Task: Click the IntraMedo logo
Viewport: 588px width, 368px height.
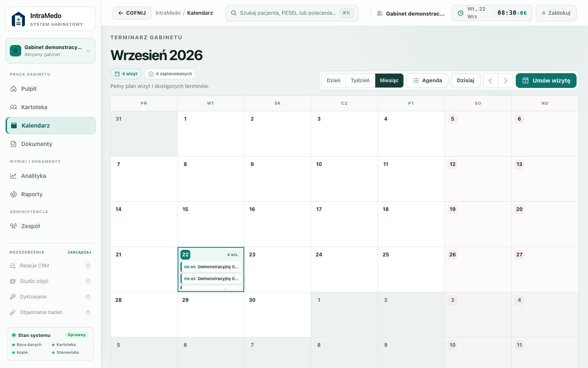Action: point(18,19)
